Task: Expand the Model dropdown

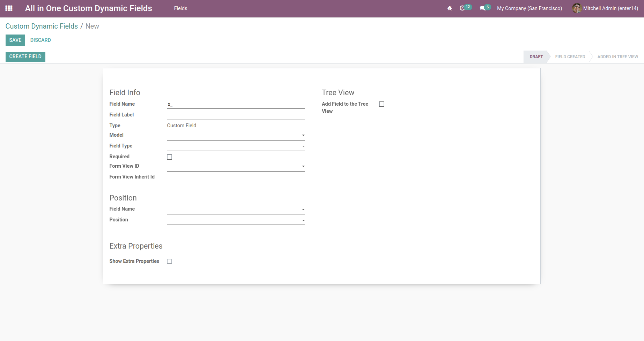Action: pos(236,135)
